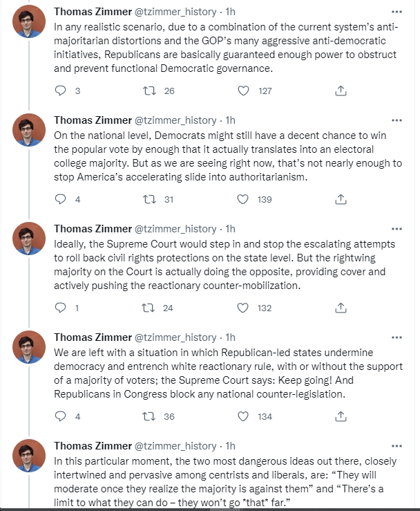
Task: Click the avatar beside the Republican-led states tweet
Action: [28, 346]
